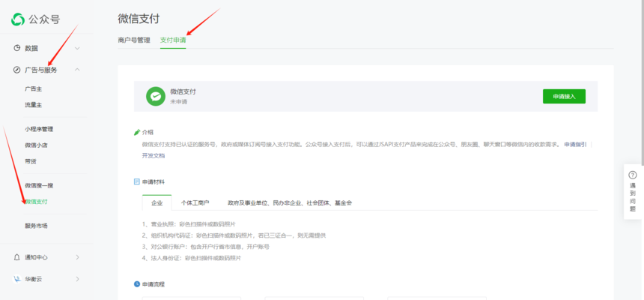The image size is (644, 300).
Task: Click the 通知中心 sidebar label
Action: [36, 257]
